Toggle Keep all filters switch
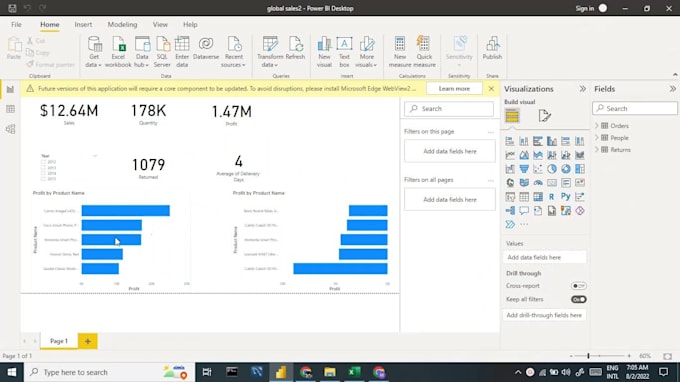 point(579,299)
